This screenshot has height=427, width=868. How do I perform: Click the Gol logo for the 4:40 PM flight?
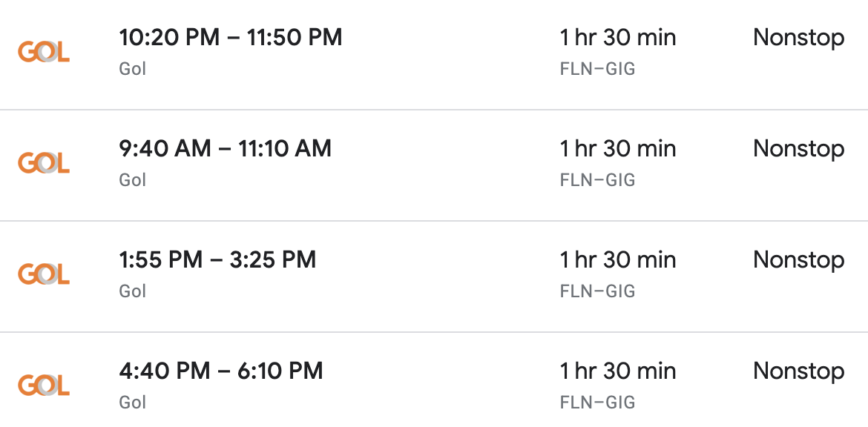point(44,385)
